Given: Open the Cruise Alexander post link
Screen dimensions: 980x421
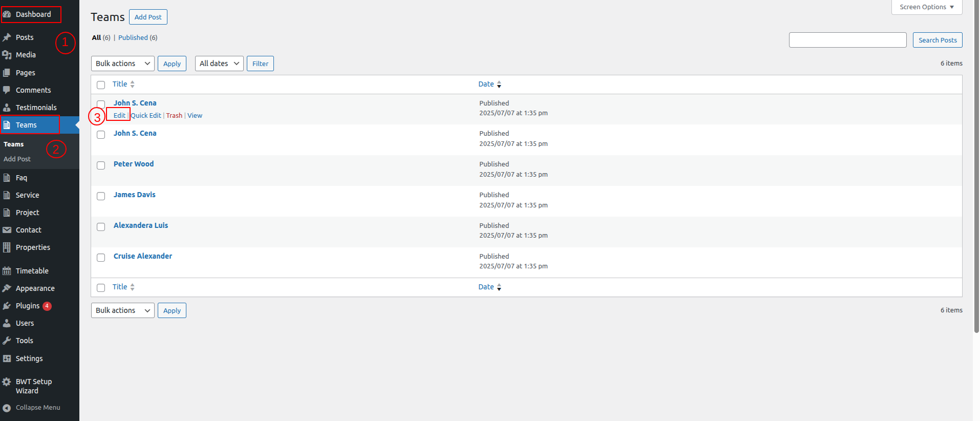Looking at the screenshot, I should point(142,256).
